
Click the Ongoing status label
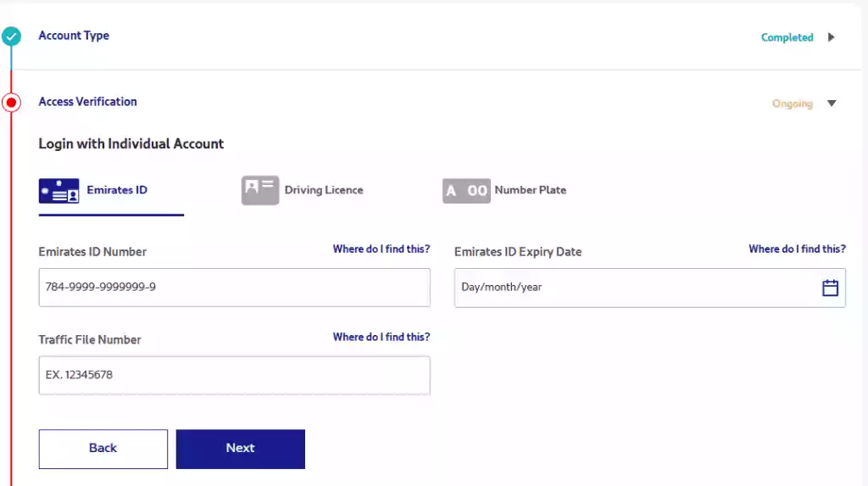[x=793, y=103]
